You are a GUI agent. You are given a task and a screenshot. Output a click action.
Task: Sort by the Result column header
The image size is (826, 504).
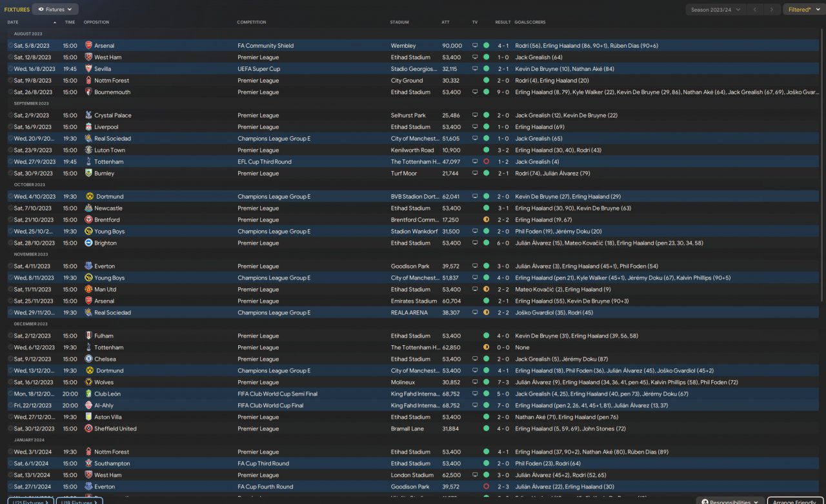(503, 23)
